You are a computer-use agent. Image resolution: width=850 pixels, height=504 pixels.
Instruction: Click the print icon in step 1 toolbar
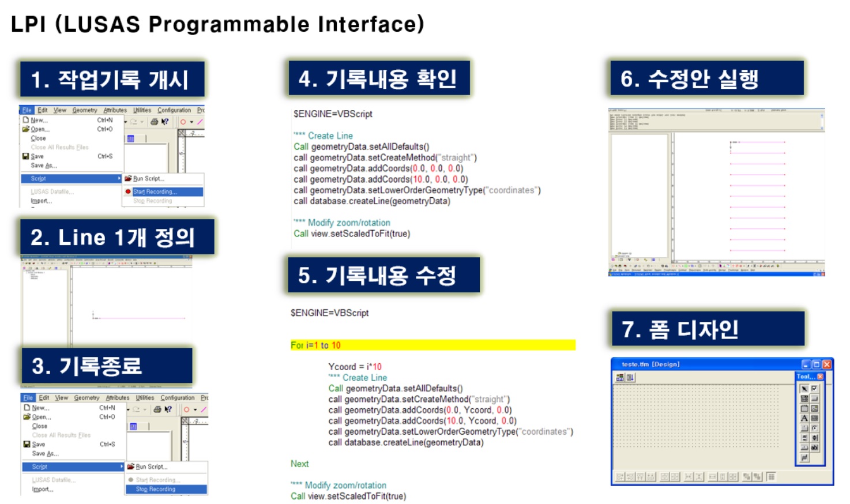pos(154,122)
